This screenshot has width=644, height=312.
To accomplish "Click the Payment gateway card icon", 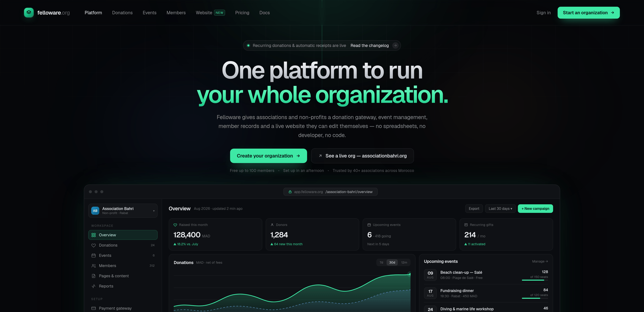I will coord(94,308).
